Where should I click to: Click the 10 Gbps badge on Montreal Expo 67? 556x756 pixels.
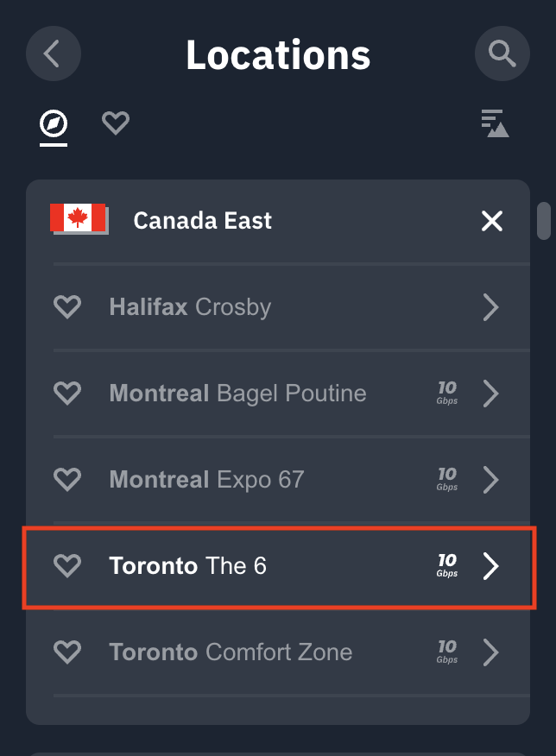pos(446,480)
